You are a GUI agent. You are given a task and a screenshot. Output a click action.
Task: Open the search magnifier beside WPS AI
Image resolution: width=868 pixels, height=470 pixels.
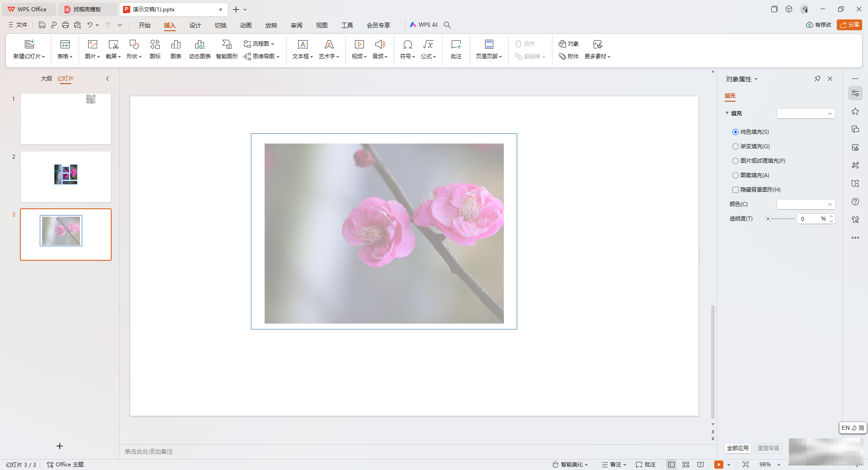447,25
